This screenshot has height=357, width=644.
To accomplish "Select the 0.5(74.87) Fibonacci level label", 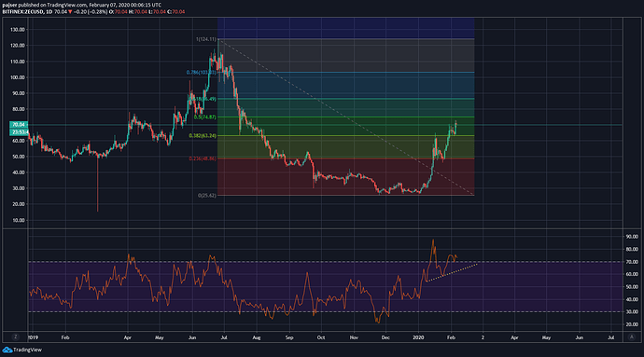I will click(x=205, y=117).
